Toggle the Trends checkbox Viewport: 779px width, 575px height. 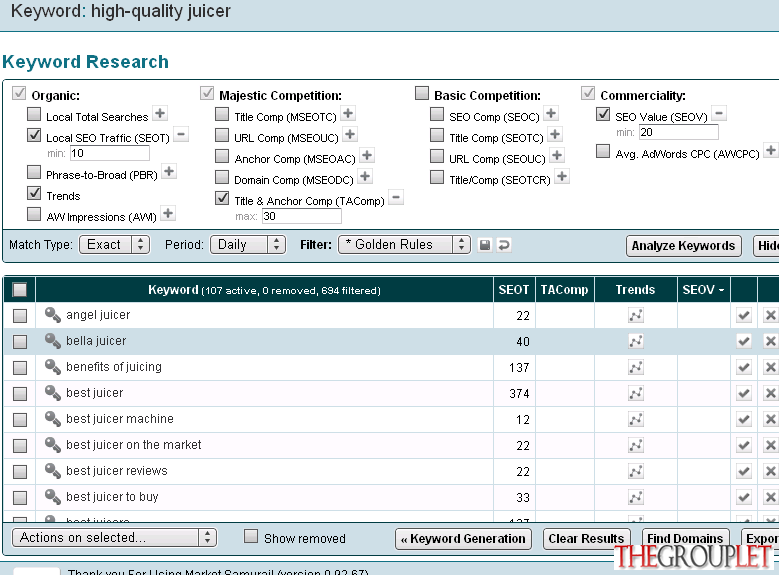click(34, 193)
